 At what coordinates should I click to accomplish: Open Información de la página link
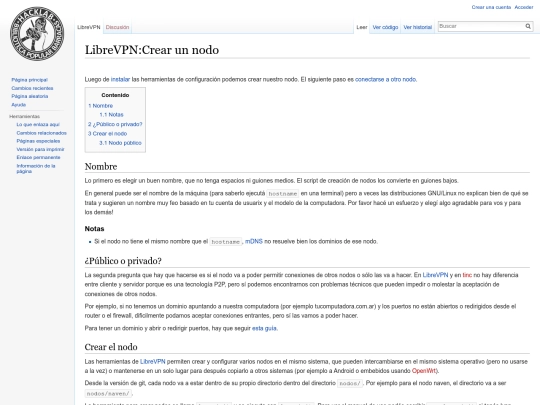point(36,168)
